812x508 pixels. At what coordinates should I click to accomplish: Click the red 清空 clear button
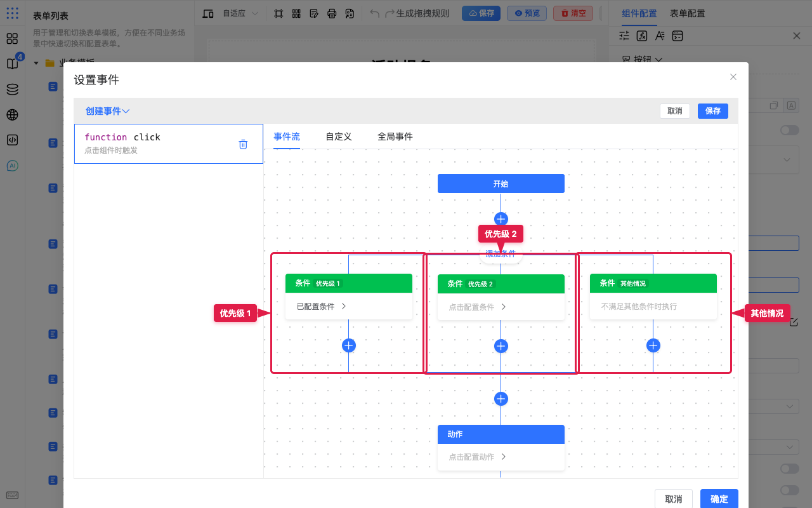(573, 13)
